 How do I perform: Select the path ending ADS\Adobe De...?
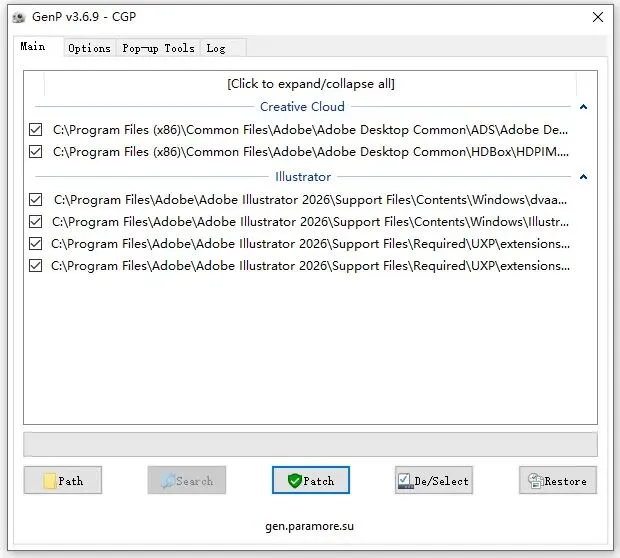310,130
